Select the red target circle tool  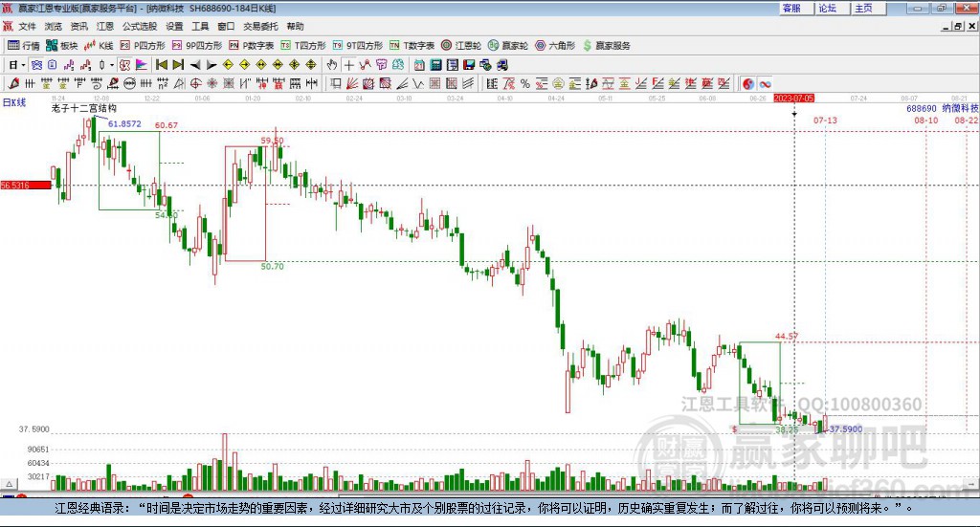coord(195,83)
